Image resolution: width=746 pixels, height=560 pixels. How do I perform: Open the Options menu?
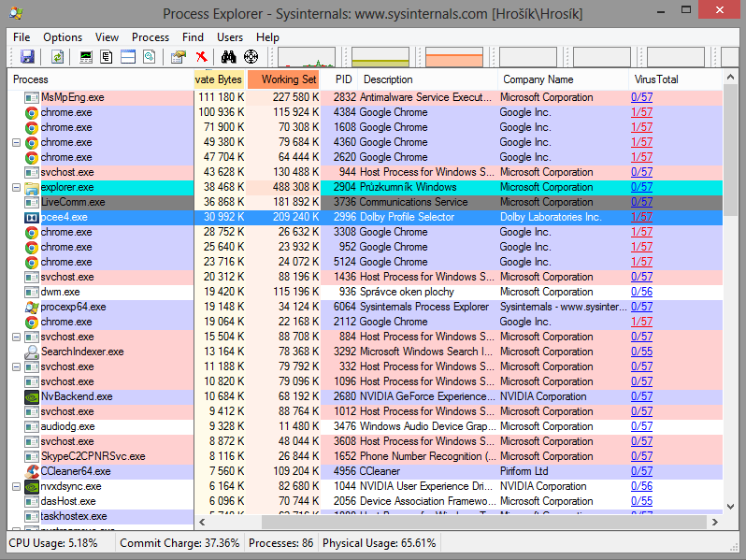click(63, 37)
